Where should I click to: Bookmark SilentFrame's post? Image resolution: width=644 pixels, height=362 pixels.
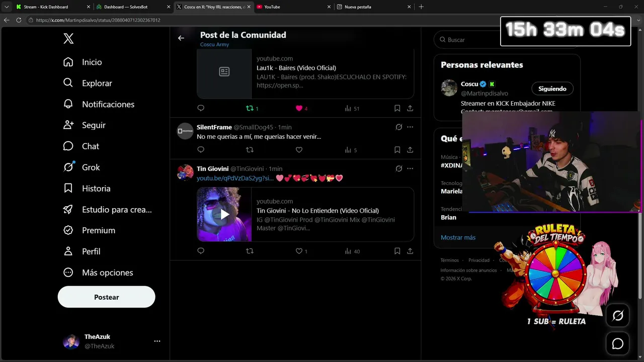click(397, 150)
